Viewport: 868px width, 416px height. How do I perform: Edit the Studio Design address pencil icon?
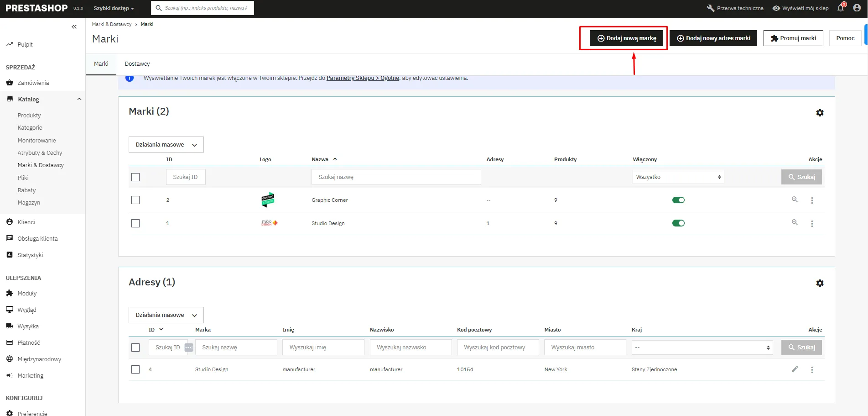[x=795, y=369]
